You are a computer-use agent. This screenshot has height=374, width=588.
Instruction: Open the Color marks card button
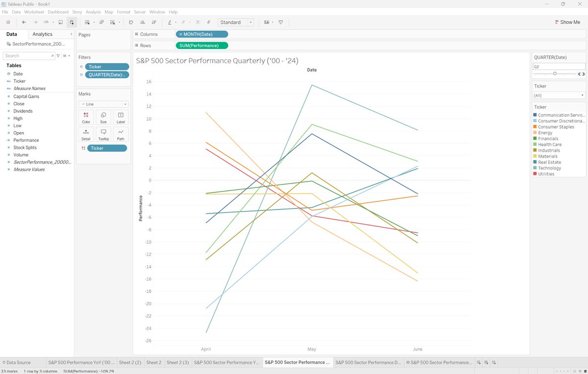coord(86,117)
